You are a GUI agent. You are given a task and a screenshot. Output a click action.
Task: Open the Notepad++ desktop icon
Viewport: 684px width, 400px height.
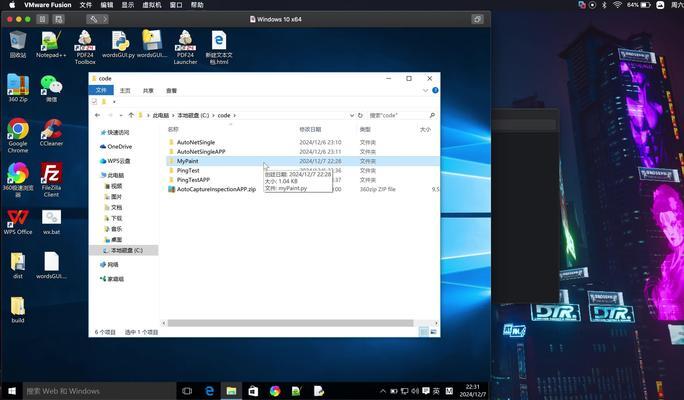[51, 42]
